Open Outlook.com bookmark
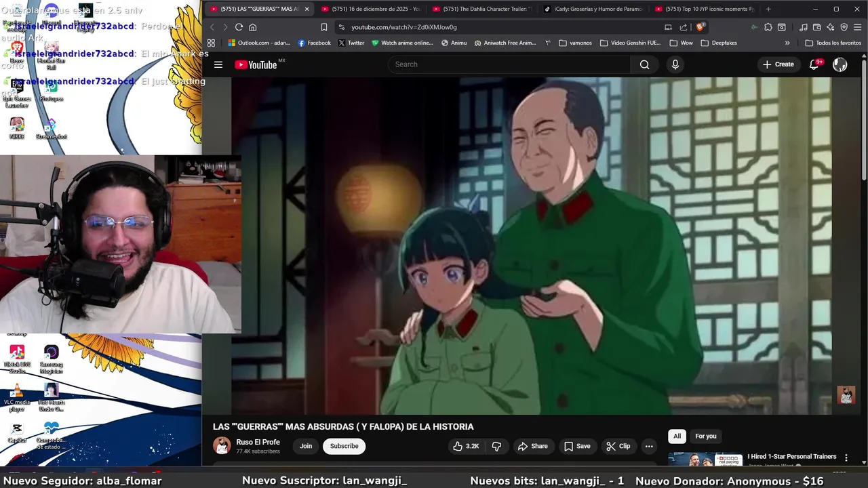 pyautogui.click(x=259, y=43)
